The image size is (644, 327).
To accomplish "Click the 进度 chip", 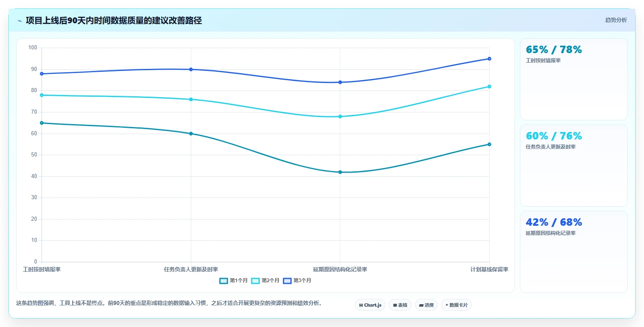I will (x=427, y=305).
